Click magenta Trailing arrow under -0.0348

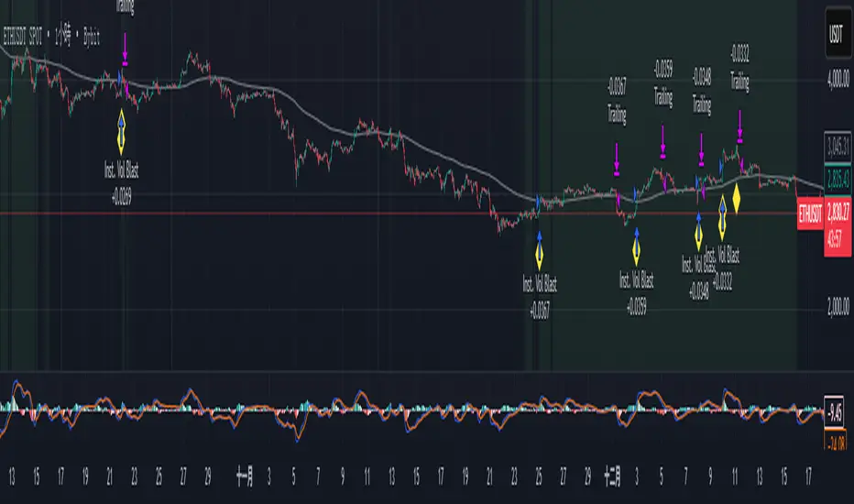702,150
